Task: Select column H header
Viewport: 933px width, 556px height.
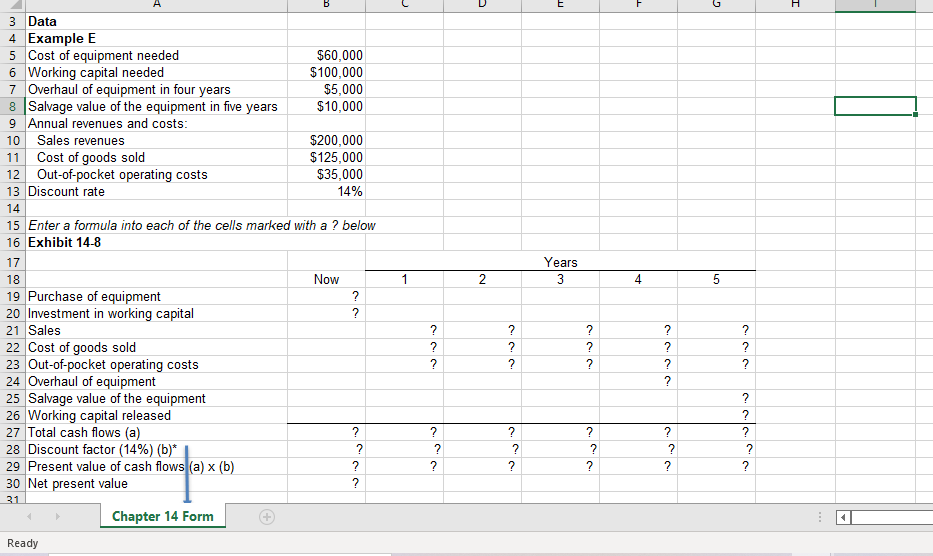Action: 795,5
